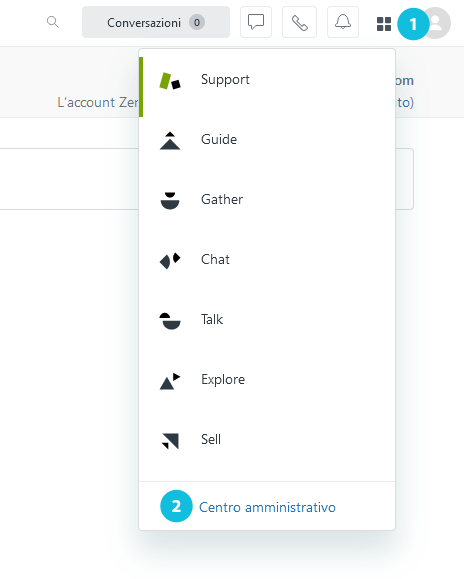Open the user profile avatar

click(436, 23)
